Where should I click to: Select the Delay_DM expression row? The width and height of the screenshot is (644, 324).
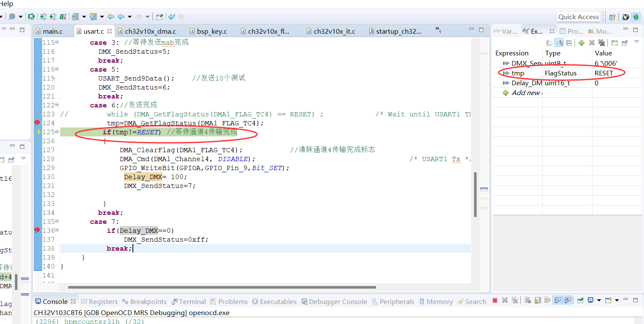click(x=567, y=83)
